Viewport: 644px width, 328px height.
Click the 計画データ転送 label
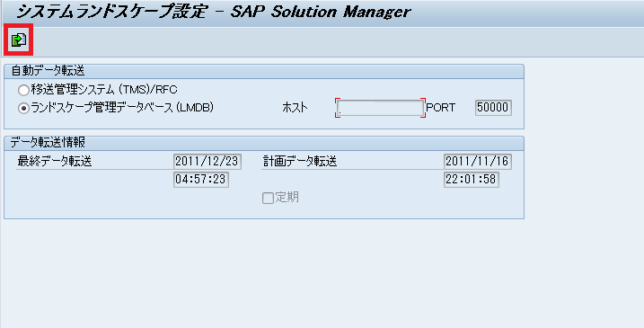tap(300, 162)
